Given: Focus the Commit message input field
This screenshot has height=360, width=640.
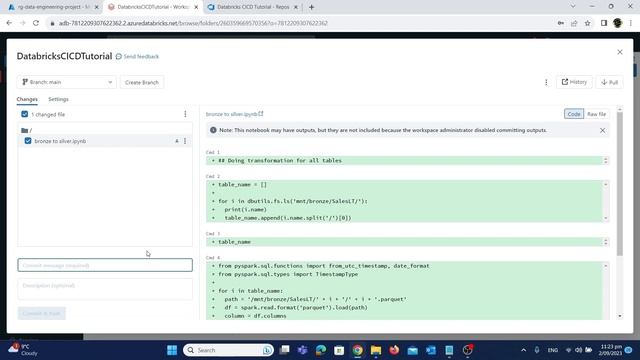Looking at the screenshot, I should click(105, 265).
